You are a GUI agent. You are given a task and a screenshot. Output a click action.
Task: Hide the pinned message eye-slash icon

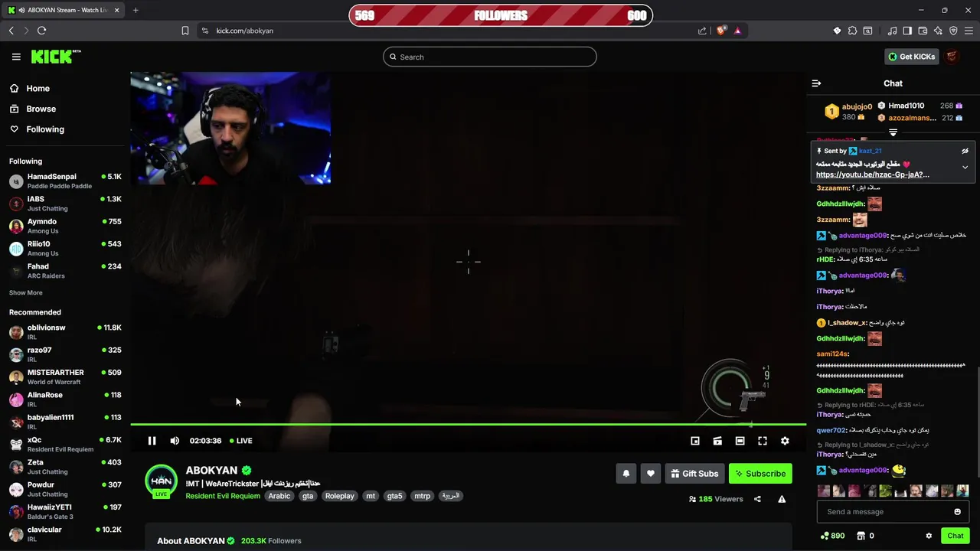coord(965,151)
